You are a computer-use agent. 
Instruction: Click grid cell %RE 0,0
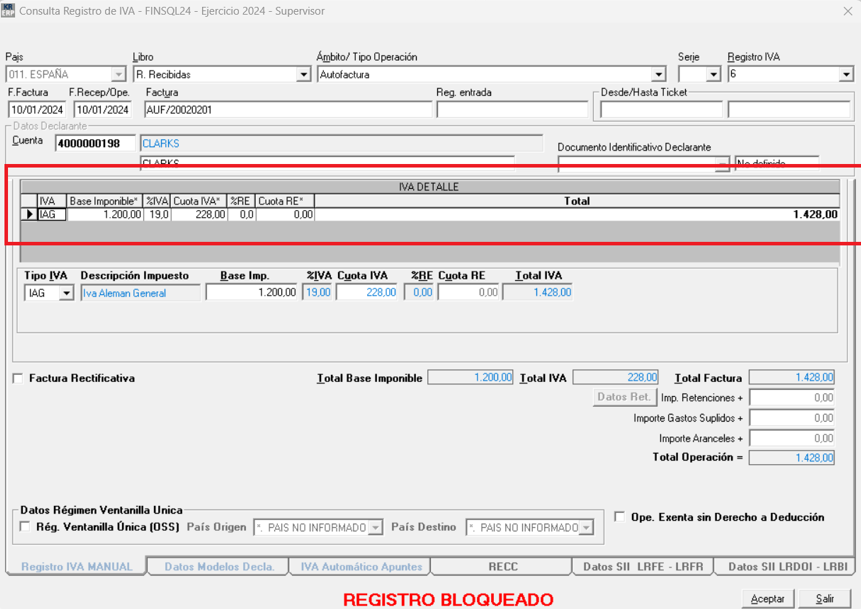click(x=241, y=214)
